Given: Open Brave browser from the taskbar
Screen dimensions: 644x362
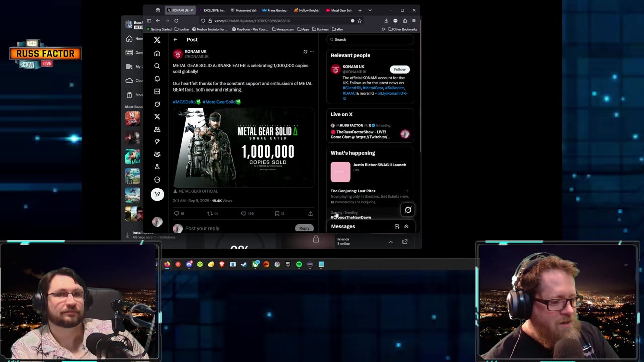Looking at the screenshot, I should pyautogui.click(x=222, y=264).
